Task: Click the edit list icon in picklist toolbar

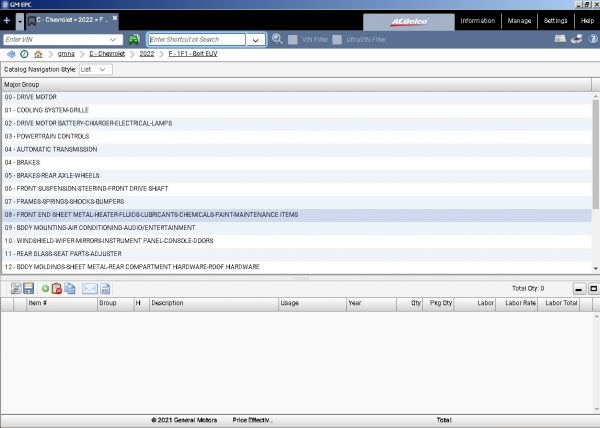Action: coord(16,288)
